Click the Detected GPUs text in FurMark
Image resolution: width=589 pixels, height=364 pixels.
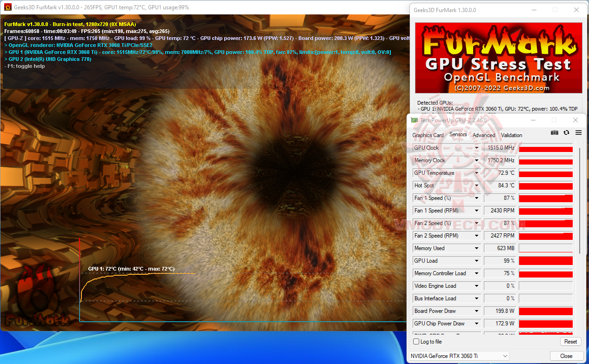pos(435,103)
